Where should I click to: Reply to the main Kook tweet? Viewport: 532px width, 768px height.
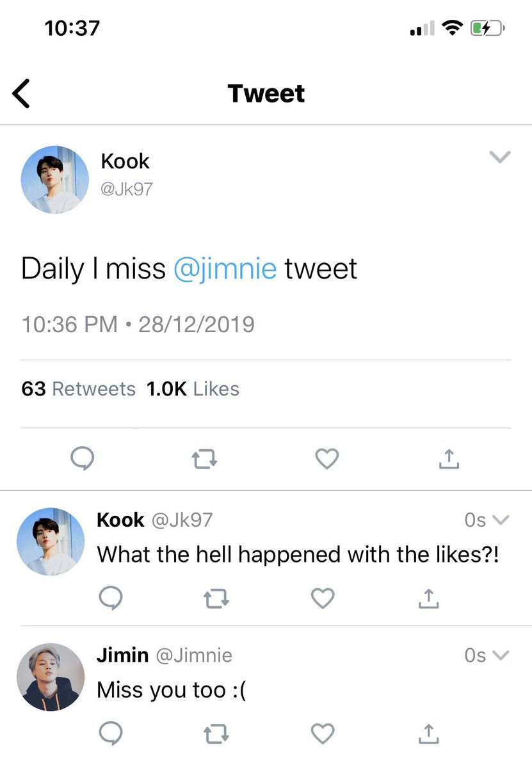pos(82,459)
